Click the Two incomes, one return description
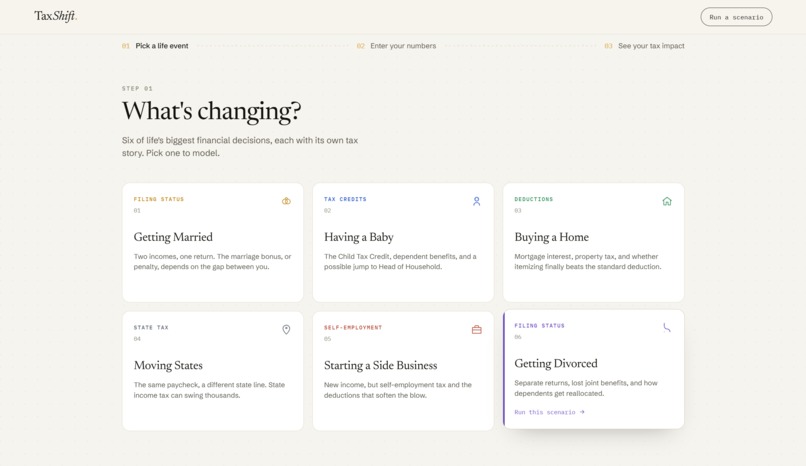The image size is (806, 466). [x=212, y=262]
